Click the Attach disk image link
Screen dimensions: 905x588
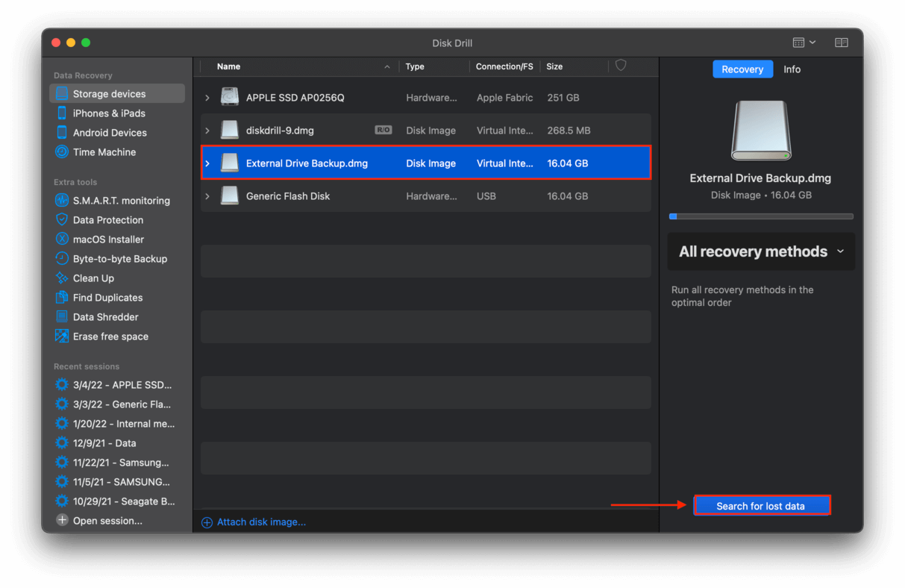tap(261, 522)
